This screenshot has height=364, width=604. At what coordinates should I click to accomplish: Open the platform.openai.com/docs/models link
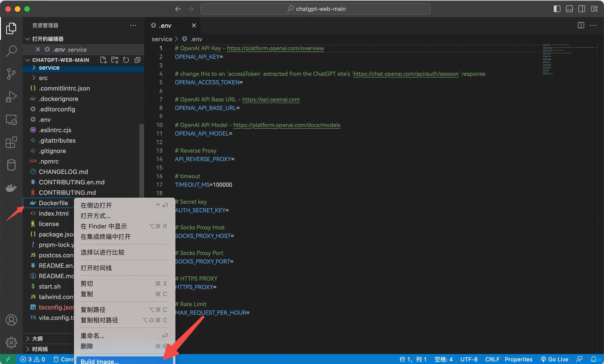(x=287, y=125)
